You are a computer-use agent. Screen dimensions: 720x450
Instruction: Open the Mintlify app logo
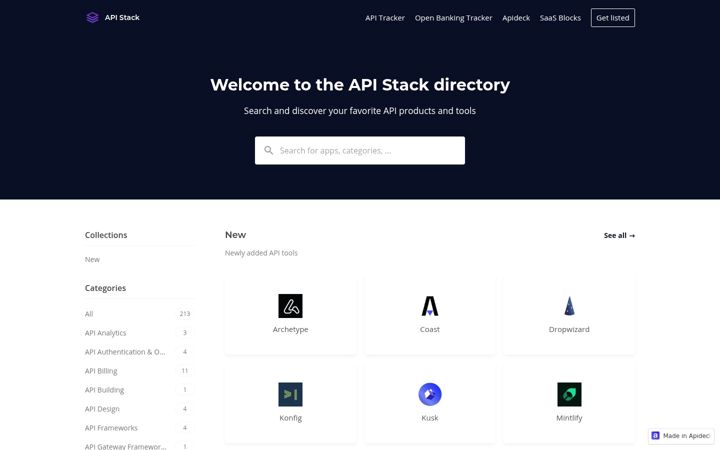point(569,394)
